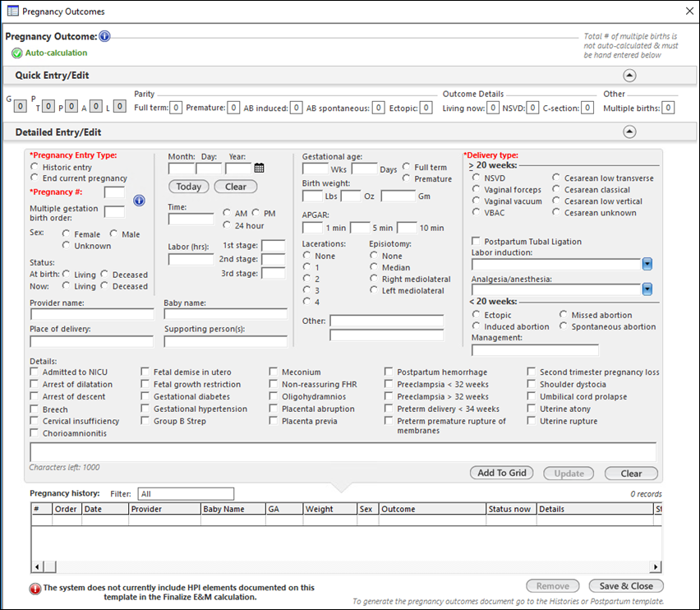This screenshot has height=610, width=700.
Task: Select Spontaneous abortion option
Action: (x=564, y=326)
